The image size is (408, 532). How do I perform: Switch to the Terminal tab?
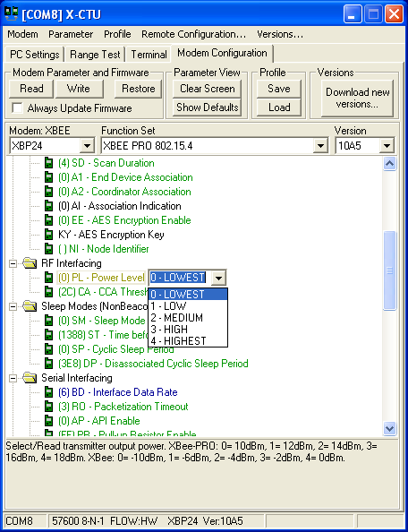[149, 55]
